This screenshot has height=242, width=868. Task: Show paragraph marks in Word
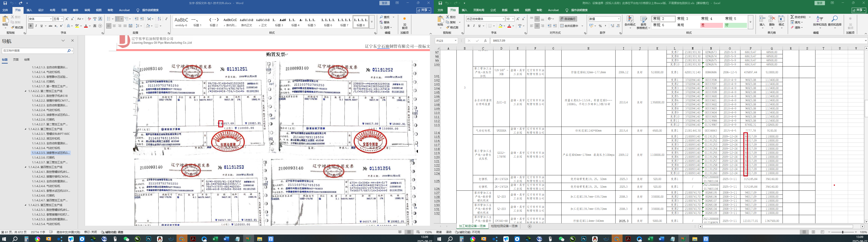pos(166,19)
